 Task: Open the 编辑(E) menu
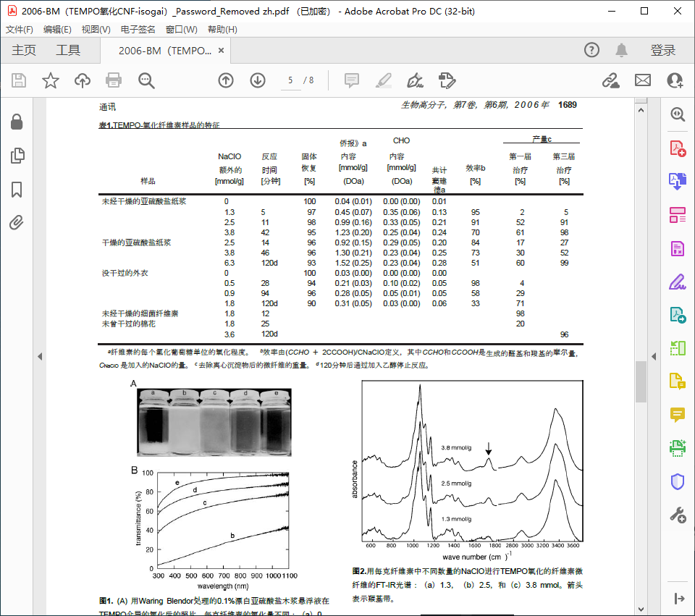pyautogui.click(x=57, y=30)
